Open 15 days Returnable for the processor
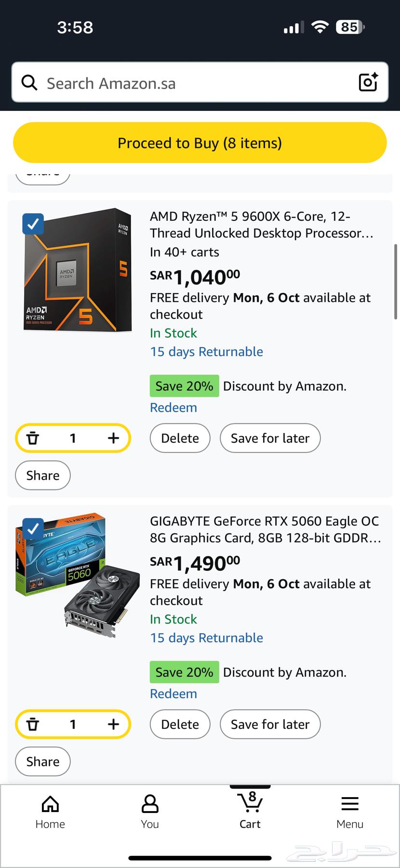400x868 pixels. [206, 352]
